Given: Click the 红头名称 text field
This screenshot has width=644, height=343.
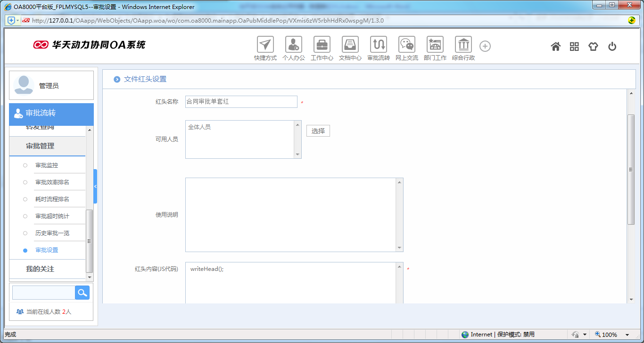Looking at the screenshot, I should click(241, 102).
